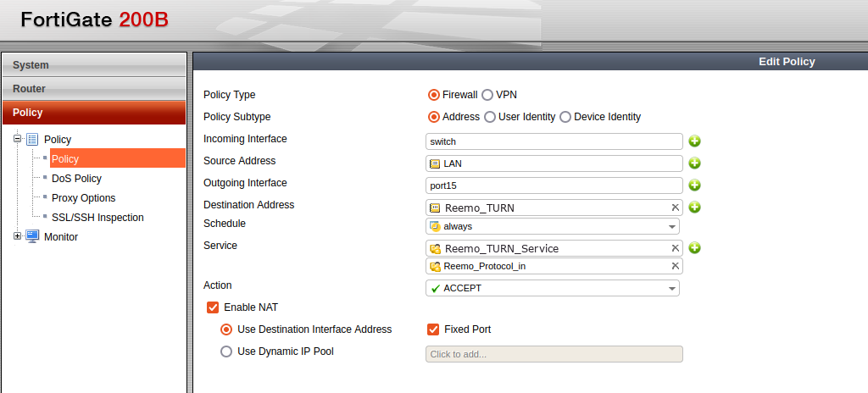Toggle the Fixed Port checkbox

click(433, 329)
